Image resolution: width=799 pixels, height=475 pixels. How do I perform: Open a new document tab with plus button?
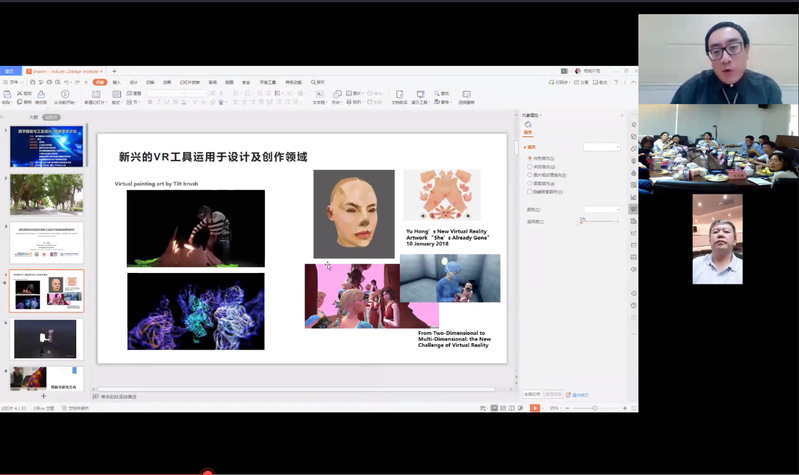114,71
